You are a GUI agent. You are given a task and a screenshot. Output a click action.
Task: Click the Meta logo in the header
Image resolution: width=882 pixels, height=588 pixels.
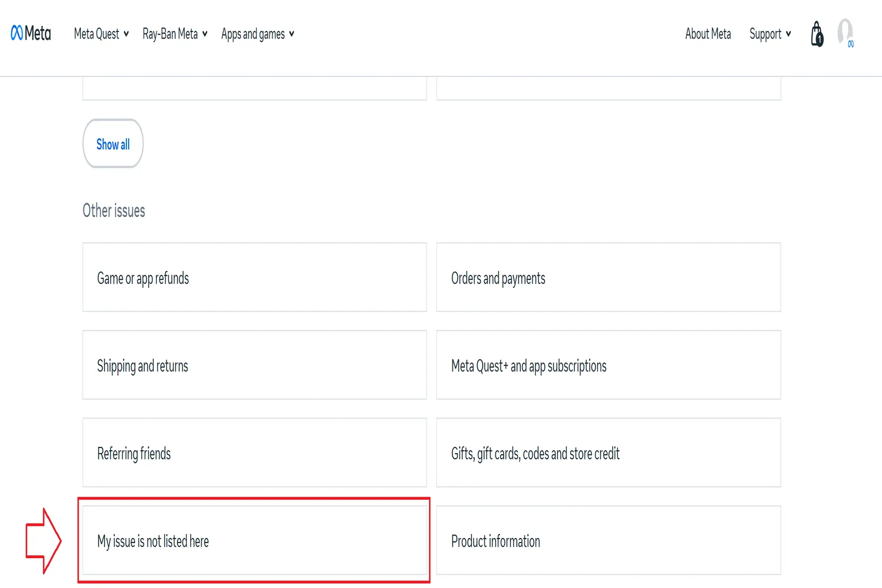pyautogui.click(x=31, y=33)
